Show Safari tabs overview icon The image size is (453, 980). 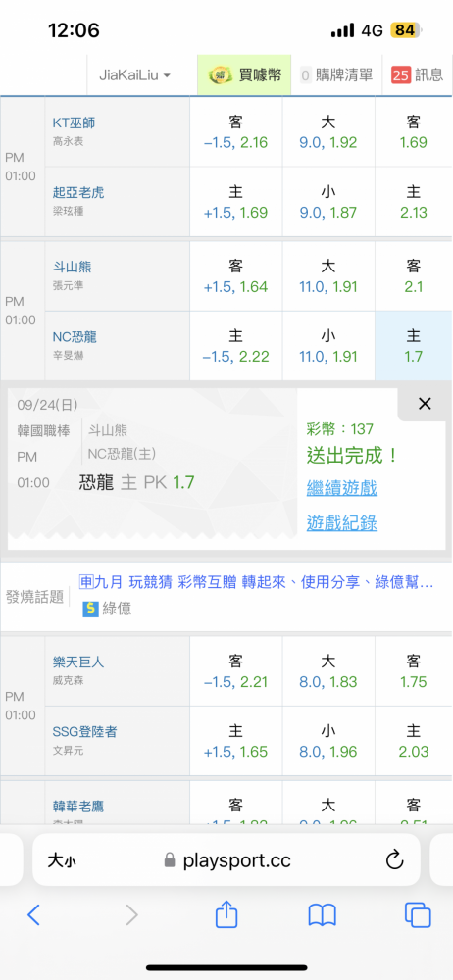(x=418, y=915)
